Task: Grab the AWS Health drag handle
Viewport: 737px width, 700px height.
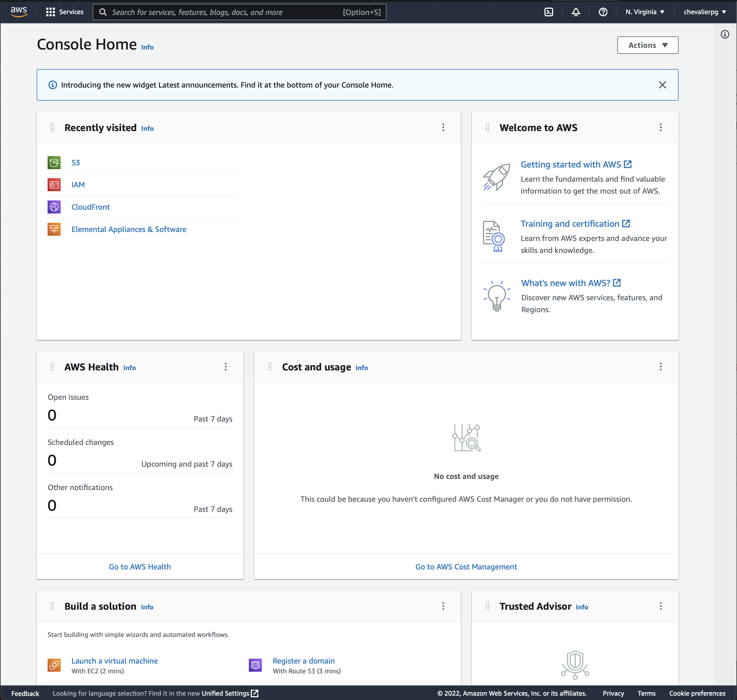Action: tap(52, 367)
